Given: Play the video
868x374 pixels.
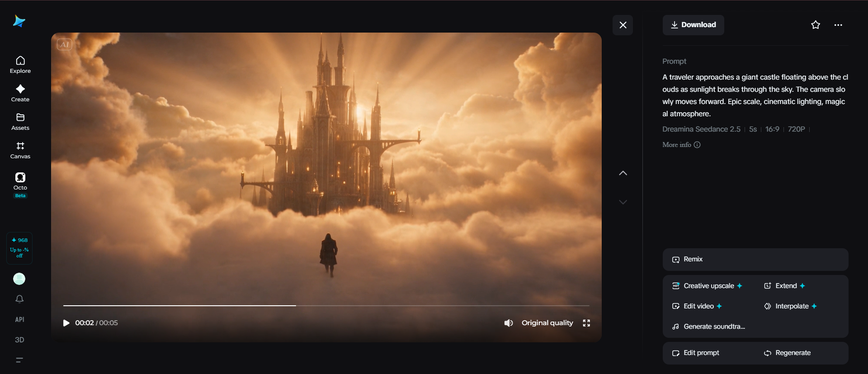Looking at the screenshot, I should [66, 323].
